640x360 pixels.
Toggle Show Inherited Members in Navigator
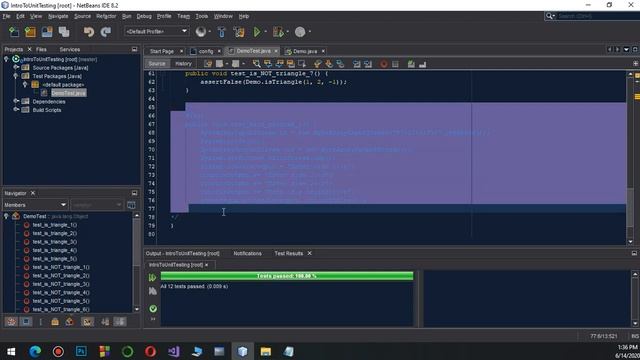11,322
